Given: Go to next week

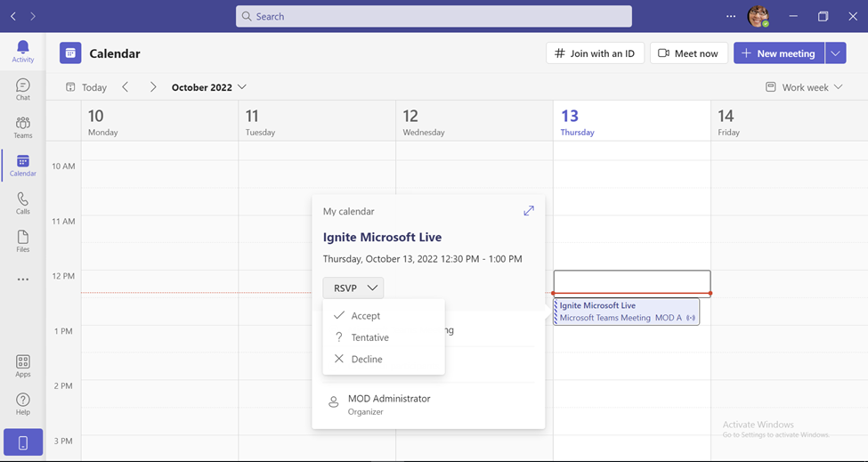Looking at the screenshot, I should click(153, 87).
